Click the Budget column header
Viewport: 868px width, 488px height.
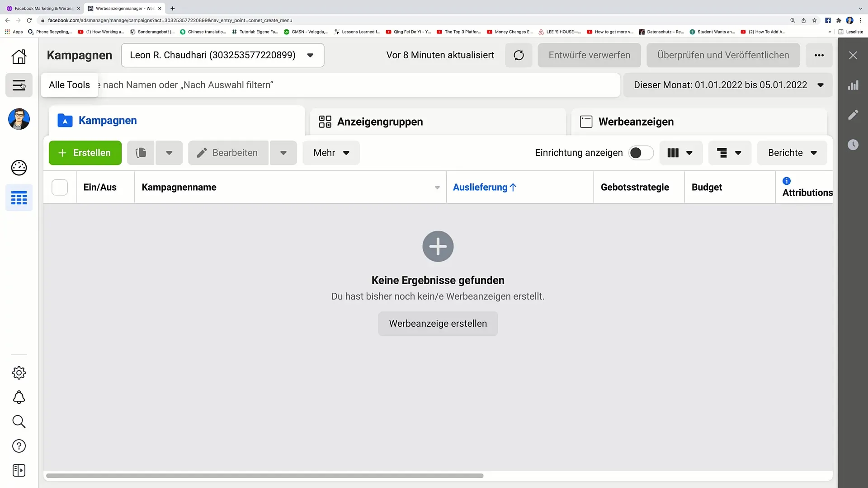point(730,187)
